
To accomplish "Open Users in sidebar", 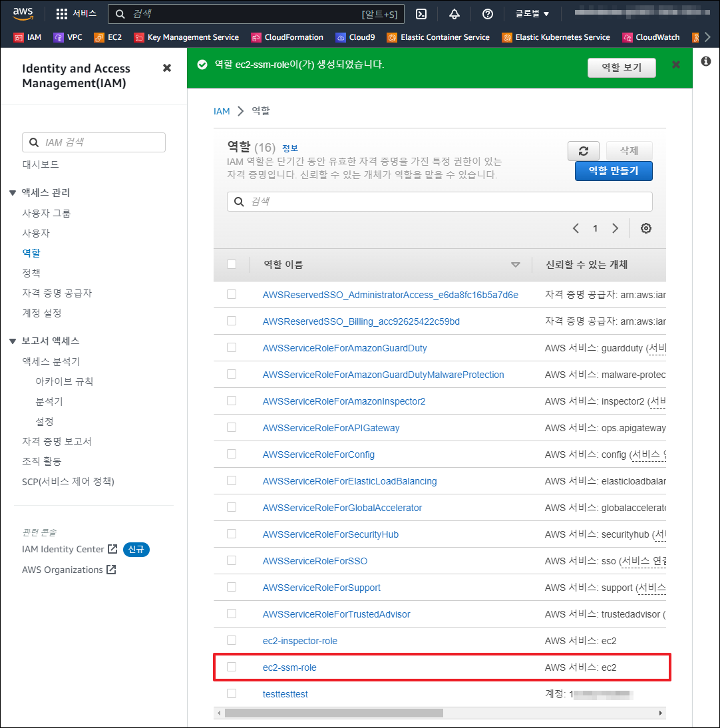I will pos(36,233).
